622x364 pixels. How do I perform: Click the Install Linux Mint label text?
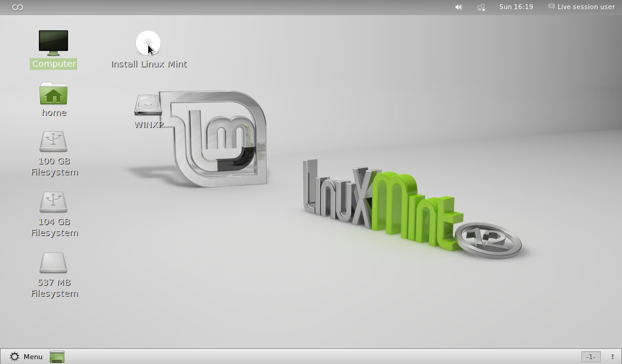coord(149,64)
